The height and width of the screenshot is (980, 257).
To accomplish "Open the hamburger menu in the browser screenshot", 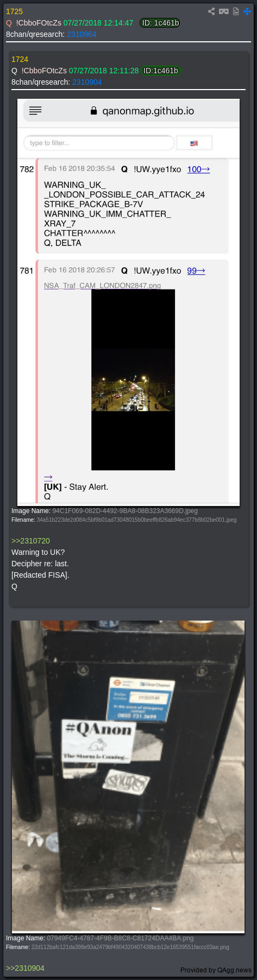I will coord(35,111).
